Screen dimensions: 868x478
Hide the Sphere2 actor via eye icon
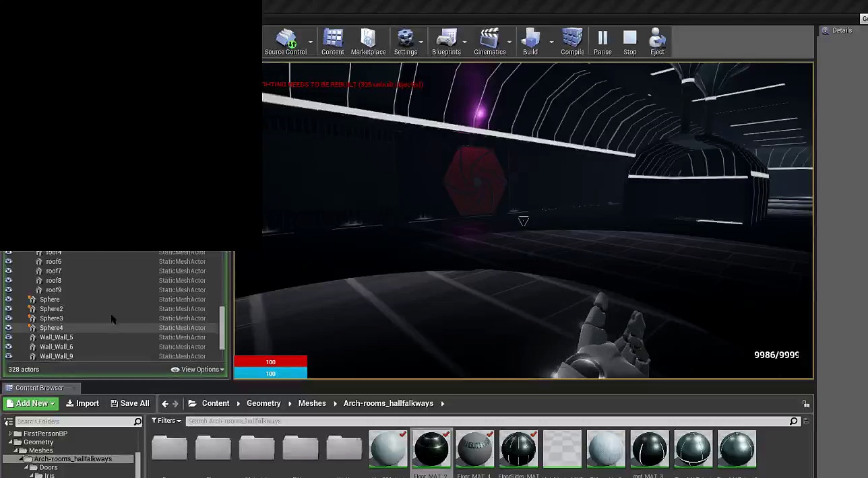click(x=9, y=309)
